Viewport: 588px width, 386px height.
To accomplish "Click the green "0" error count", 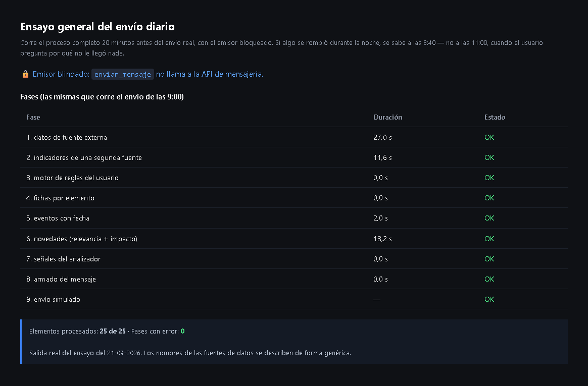I will [183, 332].
